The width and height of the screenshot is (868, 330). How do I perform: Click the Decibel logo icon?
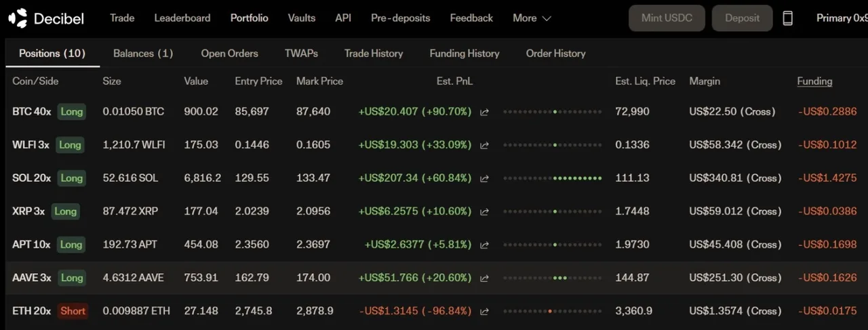pos(18,18)
